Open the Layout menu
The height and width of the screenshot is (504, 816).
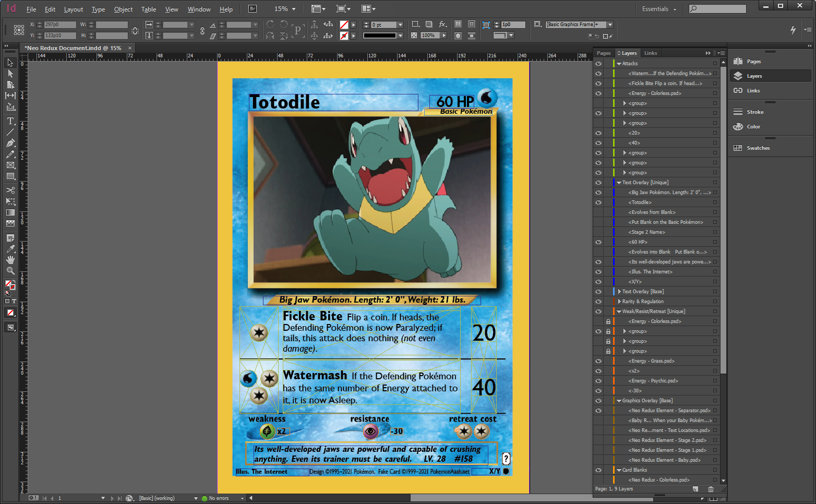click(74, 9)
